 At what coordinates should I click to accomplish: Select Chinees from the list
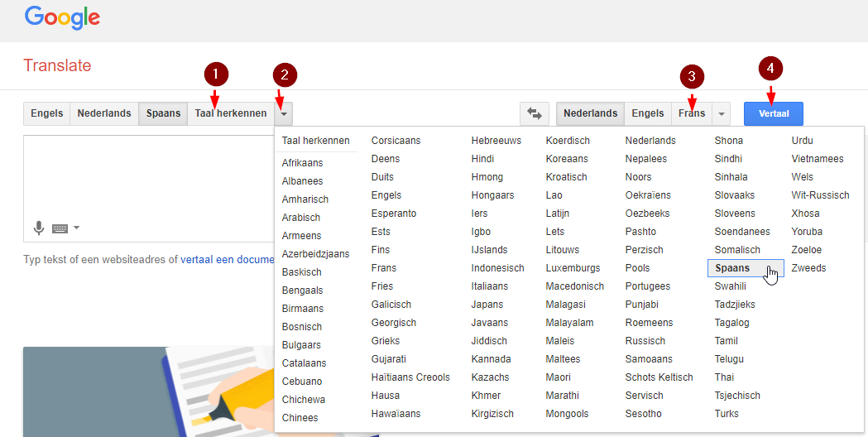tap(300, 418)
